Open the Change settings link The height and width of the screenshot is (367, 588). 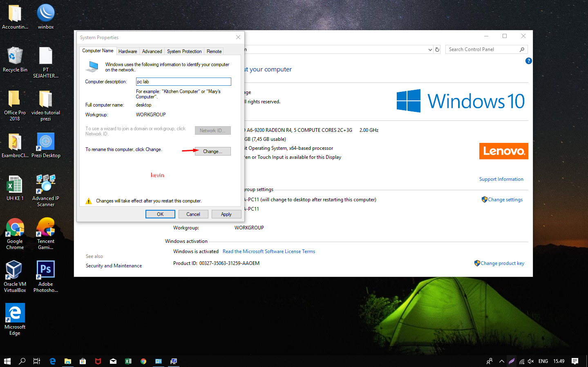coord(505,199)
